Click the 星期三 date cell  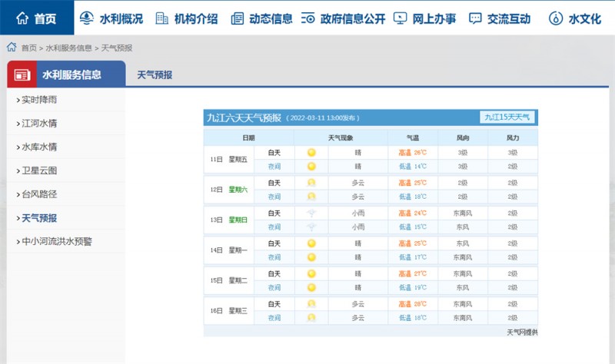[x=238, y=311]
